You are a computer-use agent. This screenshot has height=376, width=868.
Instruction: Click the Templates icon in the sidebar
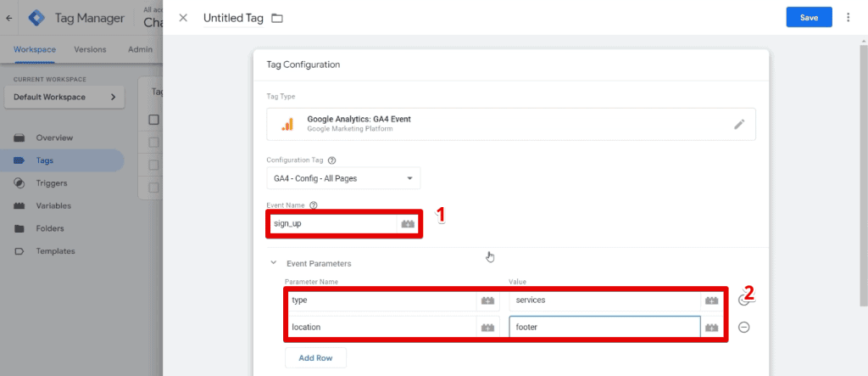(x=19, y=251)
